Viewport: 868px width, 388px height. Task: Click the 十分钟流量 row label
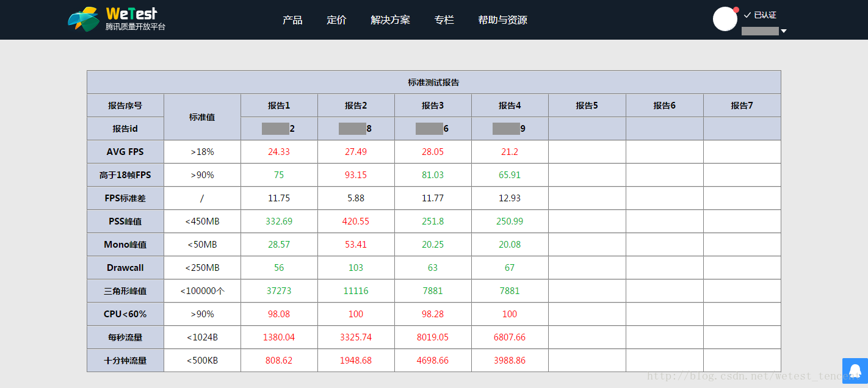[x=125, y=361]
